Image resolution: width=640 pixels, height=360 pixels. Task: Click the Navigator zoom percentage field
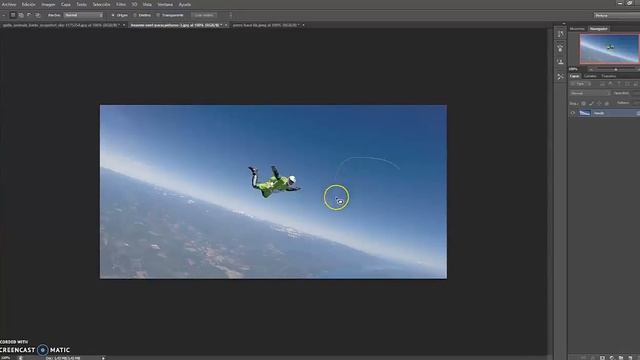tap(573, 69)
